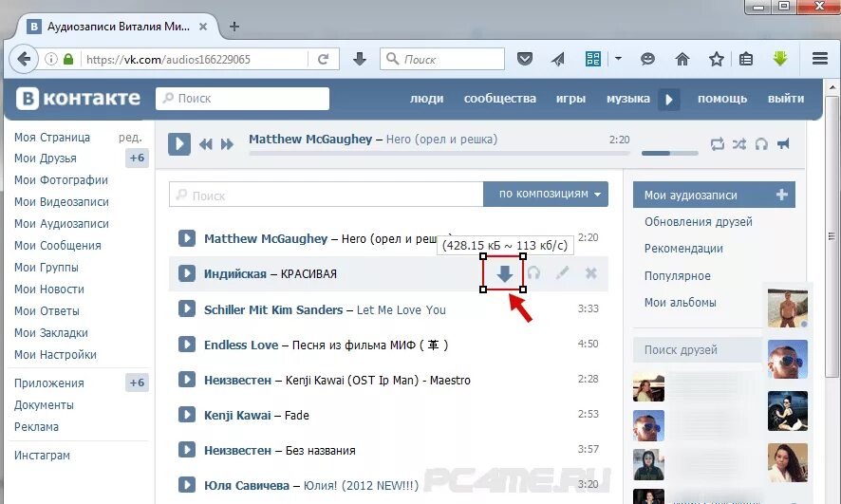Image resolution: width=841 pixels, height=504 pixels.
Task: Play Kenji Kawai Fade track
Action: (187, 415)
